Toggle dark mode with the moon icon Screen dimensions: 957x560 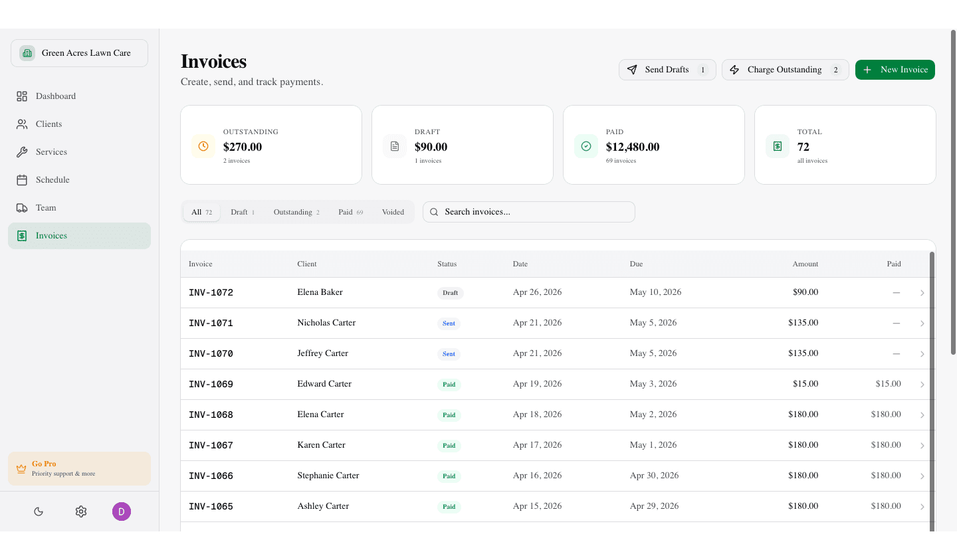pos(38,512)
